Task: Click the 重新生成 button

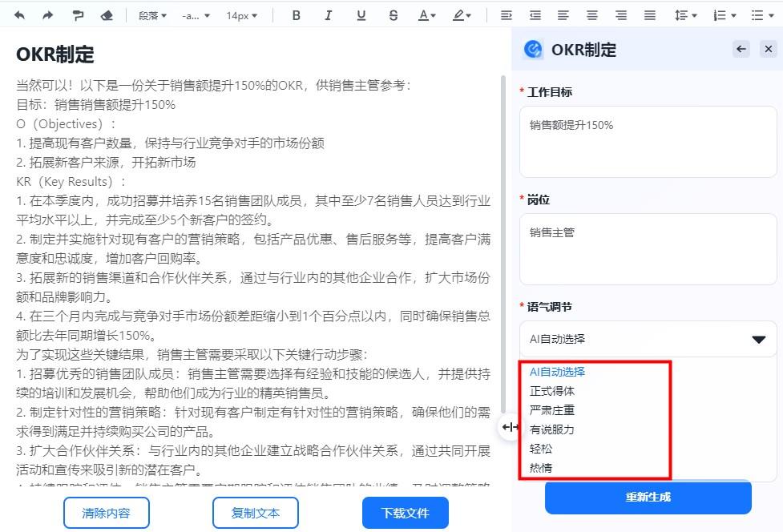Action: tap(648, 498)
